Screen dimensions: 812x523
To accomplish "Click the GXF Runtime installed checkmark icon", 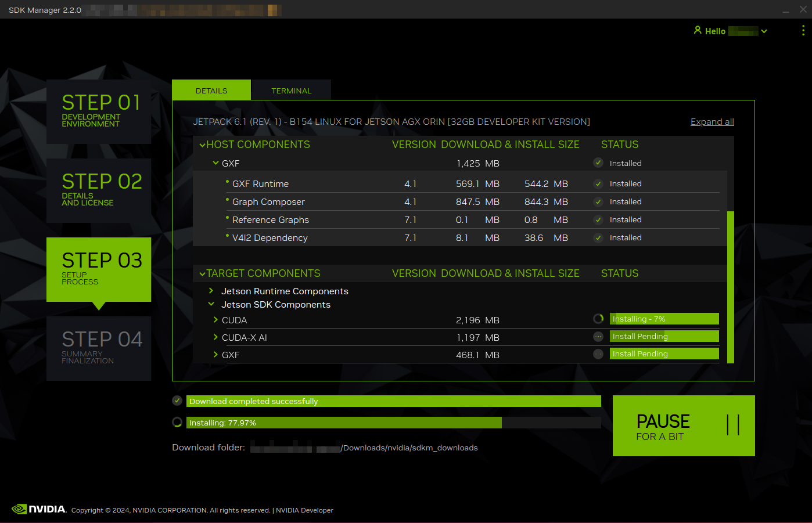I will click(x=598, y=184).
